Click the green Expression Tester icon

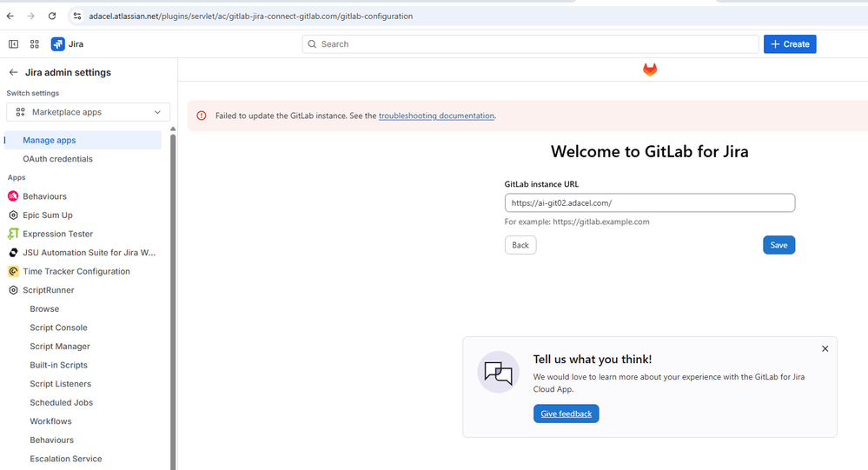13,234
